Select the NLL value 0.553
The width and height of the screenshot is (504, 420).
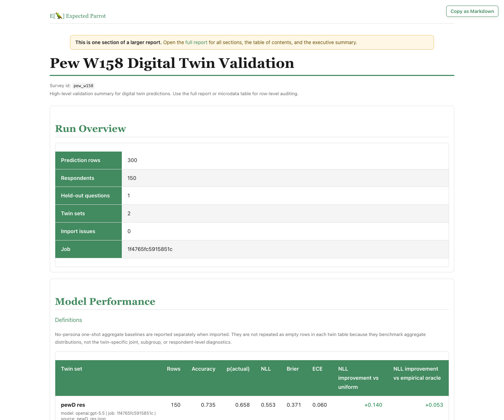pos(268,405)
